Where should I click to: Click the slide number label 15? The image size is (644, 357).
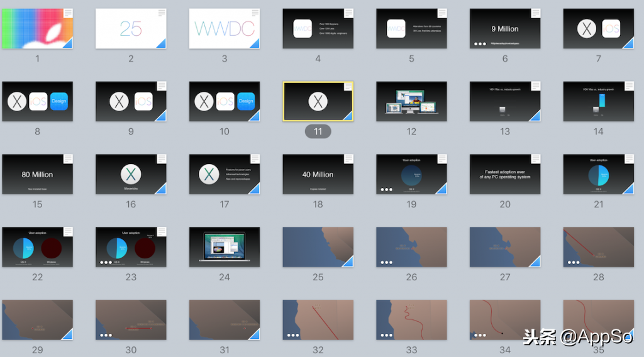point(37,204)
